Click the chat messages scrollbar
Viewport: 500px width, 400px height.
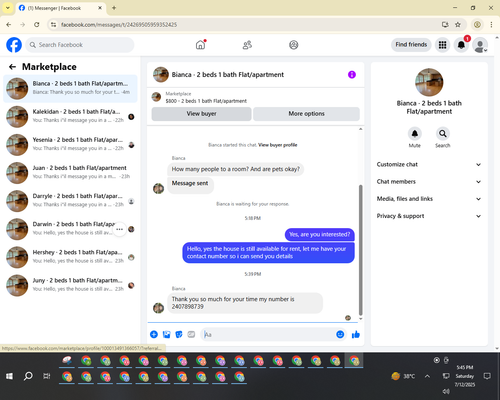(360, 250)
